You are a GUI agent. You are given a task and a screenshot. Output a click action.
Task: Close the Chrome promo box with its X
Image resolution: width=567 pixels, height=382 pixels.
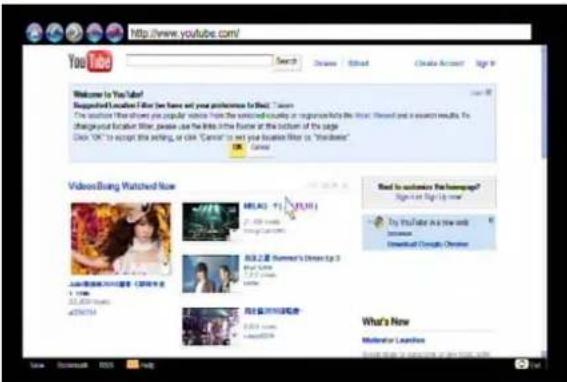(491, 220)
